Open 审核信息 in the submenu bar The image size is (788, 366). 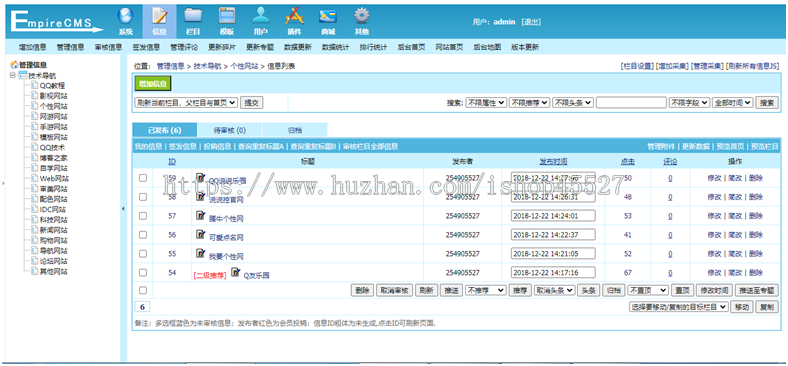click(x=108, y=47)
